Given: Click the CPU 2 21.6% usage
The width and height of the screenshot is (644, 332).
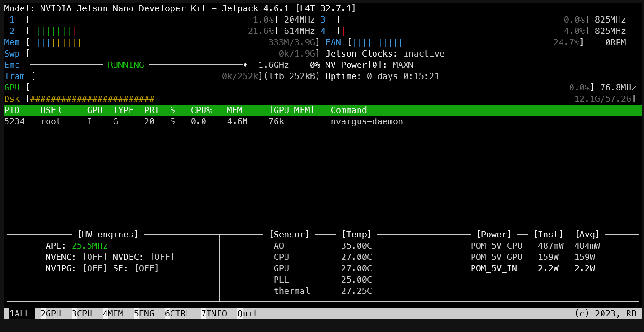Looking at the screenshot, I should point(261,31).
